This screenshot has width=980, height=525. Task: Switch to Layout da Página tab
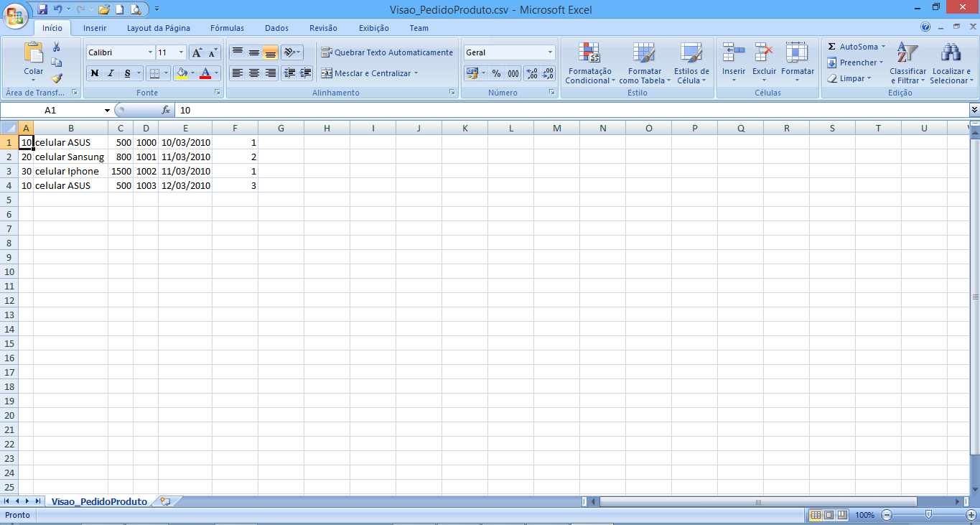[159, 28]
